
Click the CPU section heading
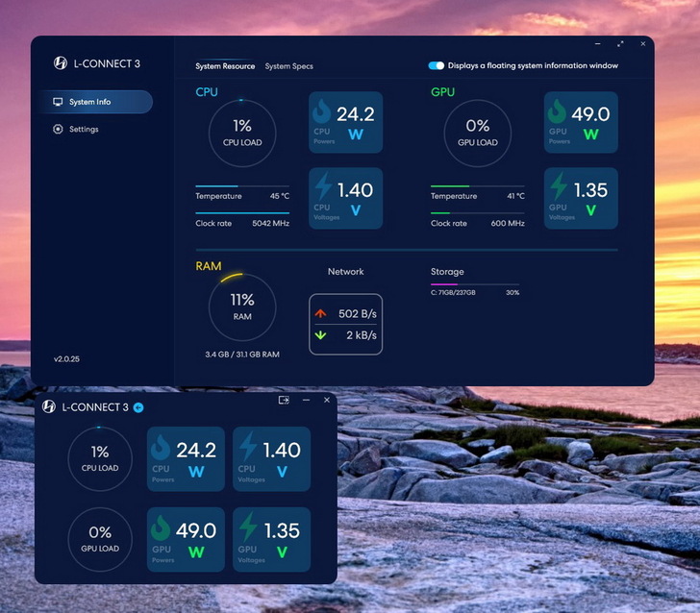coord(206,92)
